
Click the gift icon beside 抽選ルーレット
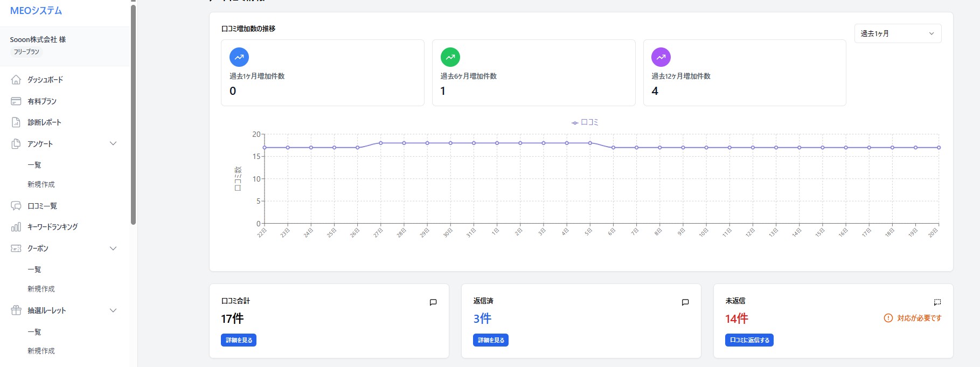tap(16, 310)
